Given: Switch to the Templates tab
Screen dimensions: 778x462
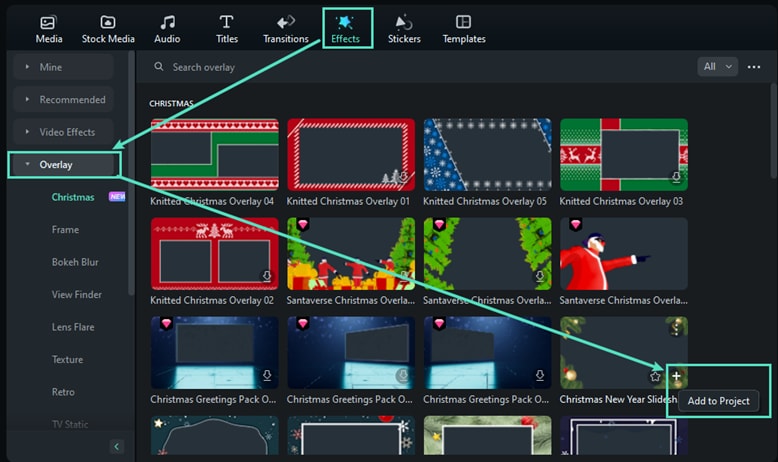Looking at the screenshot, I should (x=464, y=29).
